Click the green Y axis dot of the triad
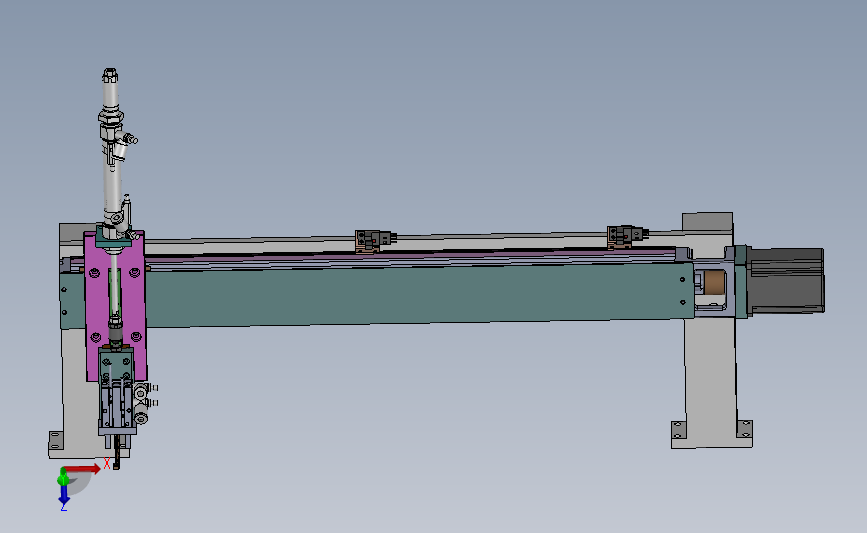Screen dimensions: 867x533 coord(63,477)
